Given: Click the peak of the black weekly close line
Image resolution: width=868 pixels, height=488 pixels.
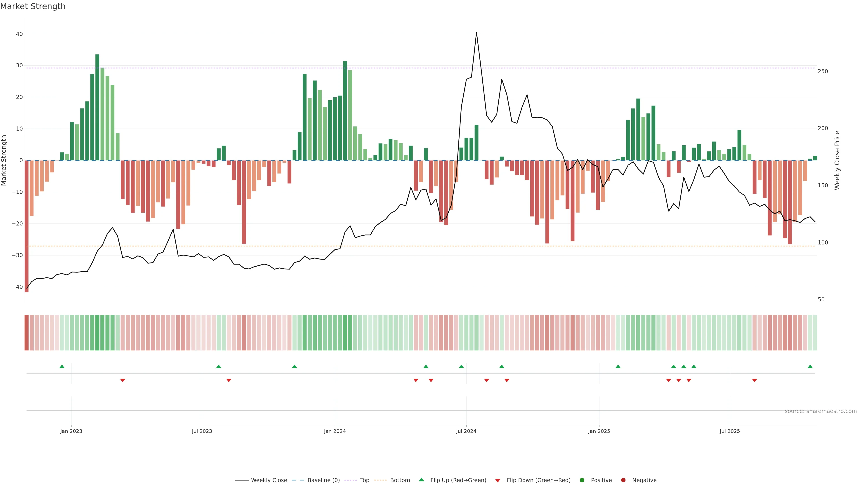Looking at the screenshot, I should pos(476,33).
